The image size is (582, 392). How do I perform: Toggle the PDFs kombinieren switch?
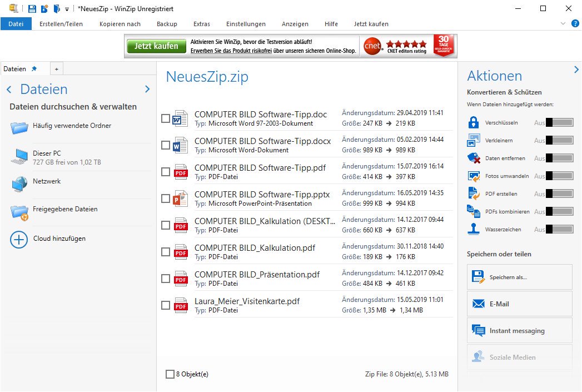[560, 212]
